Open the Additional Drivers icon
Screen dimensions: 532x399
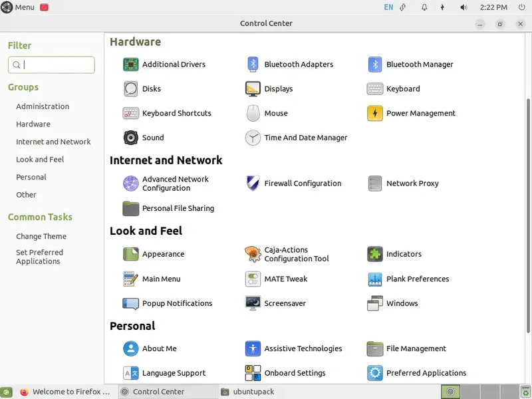[x=130, y=65]
